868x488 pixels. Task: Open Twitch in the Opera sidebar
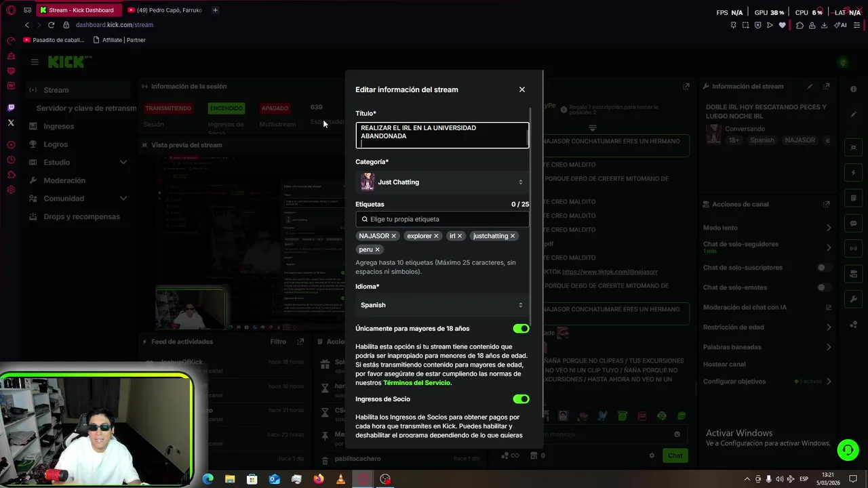(11, 108)
